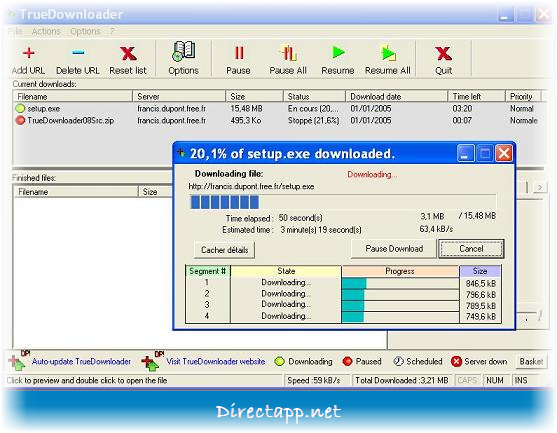This screenshot has height=433, width=557.
Task: Click the Resume green arrow icon
Action: pos(338,53)
